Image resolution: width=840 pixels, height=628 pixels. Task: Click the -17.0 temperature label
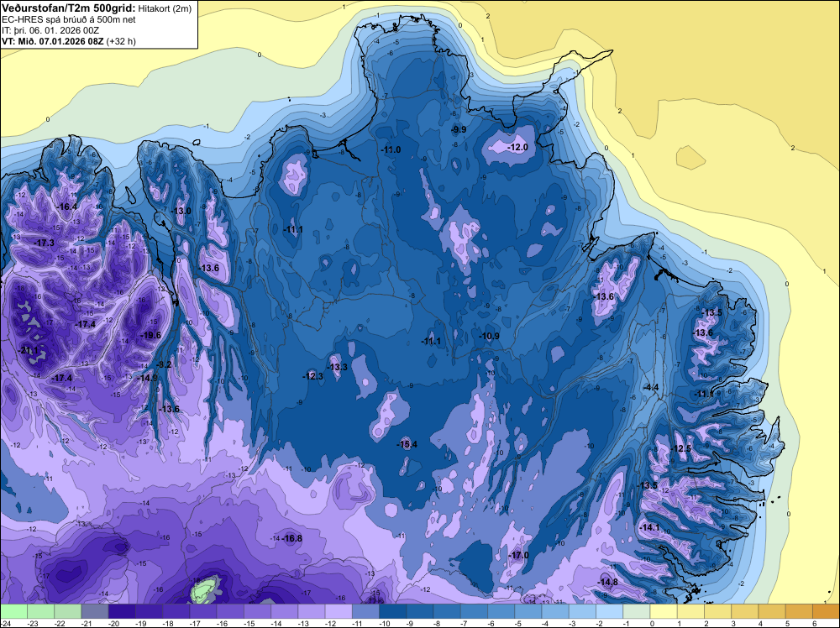[519, 555]
